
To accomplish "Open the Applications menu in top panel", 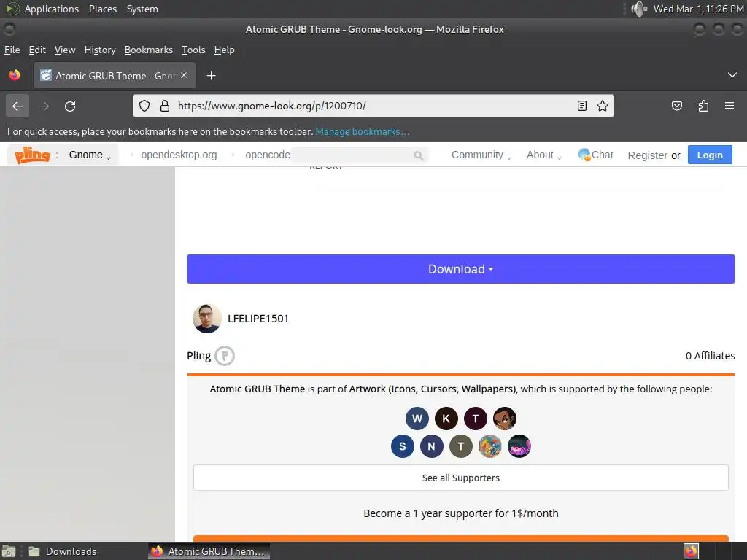I will pos(52,9).
